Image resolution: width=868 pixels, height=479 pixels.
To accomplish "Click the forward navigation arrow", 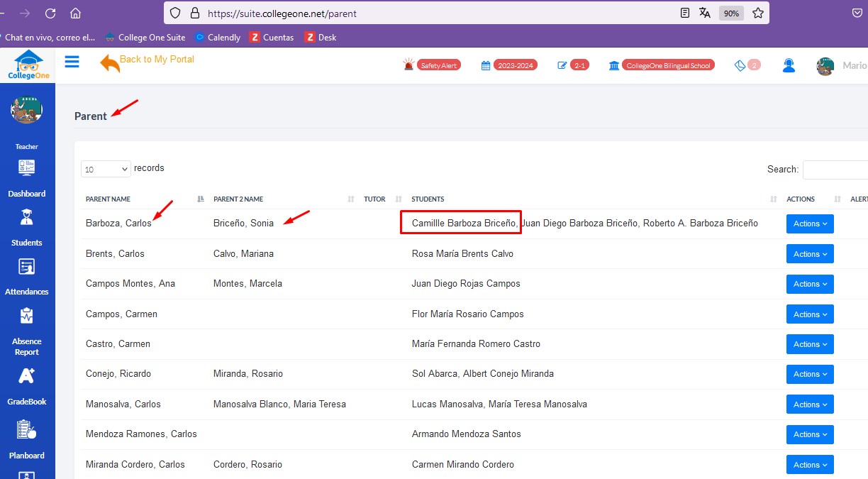I will tap(25, 13).
